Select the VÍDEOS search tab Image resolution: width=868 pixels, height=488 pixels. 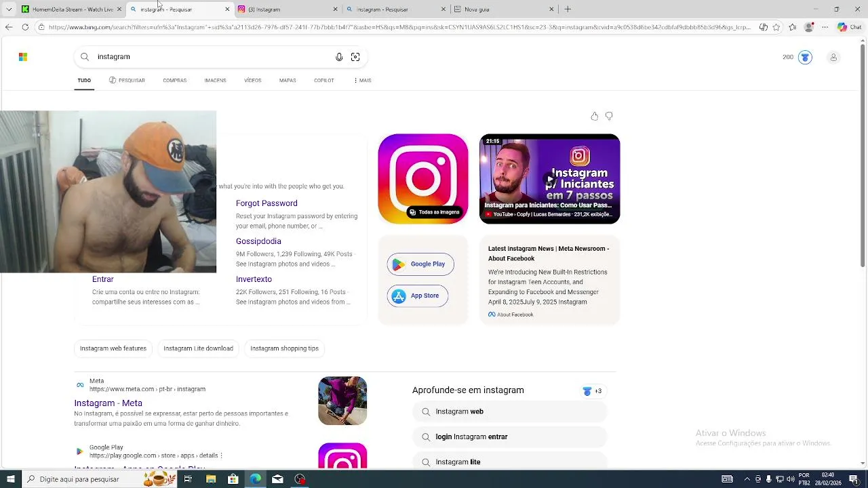click(252, 81)
